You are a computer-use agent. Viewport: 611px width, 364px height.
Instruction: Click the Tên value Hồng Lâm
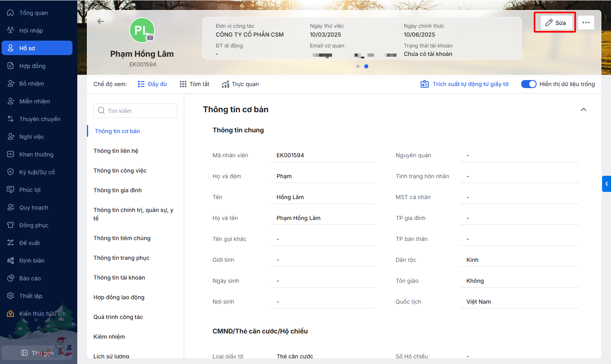290,197
